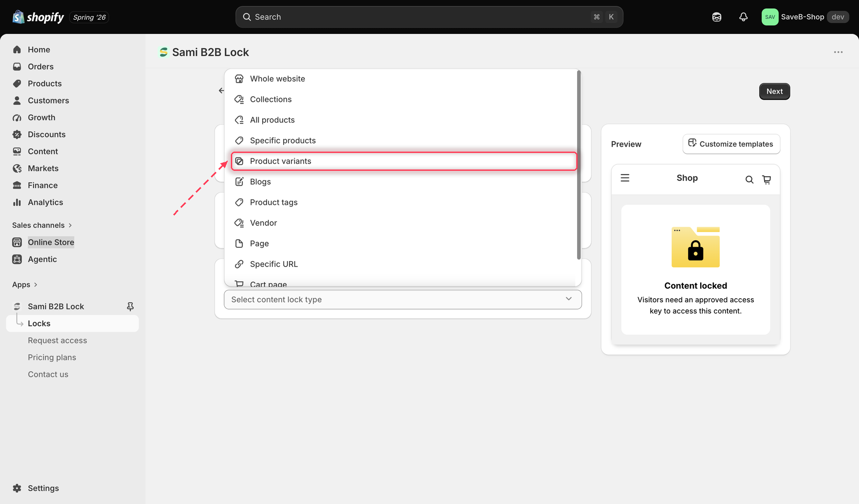Select the Page option

(x=404, y=243)
